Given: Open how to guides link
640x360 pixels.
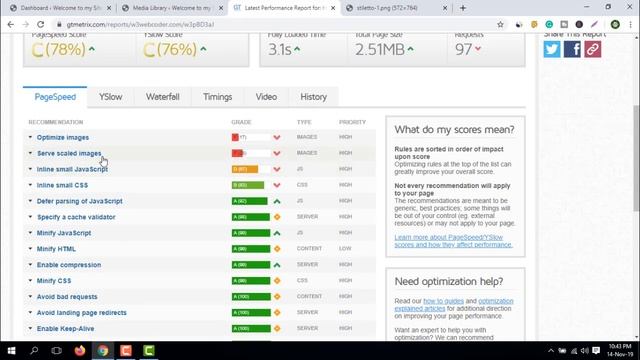Looking at the screenshot, I should [443, 301].
